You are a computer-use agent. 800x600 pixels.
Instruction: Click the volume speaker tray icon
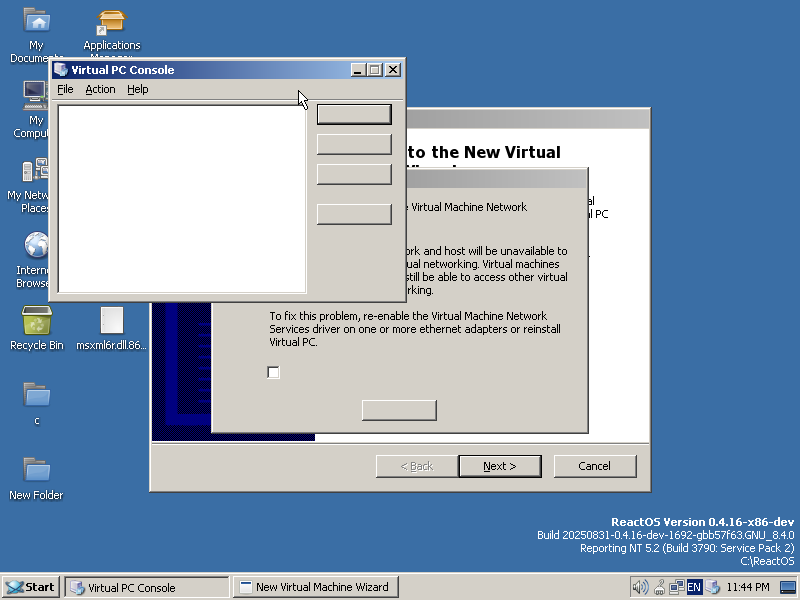point(639,587)
